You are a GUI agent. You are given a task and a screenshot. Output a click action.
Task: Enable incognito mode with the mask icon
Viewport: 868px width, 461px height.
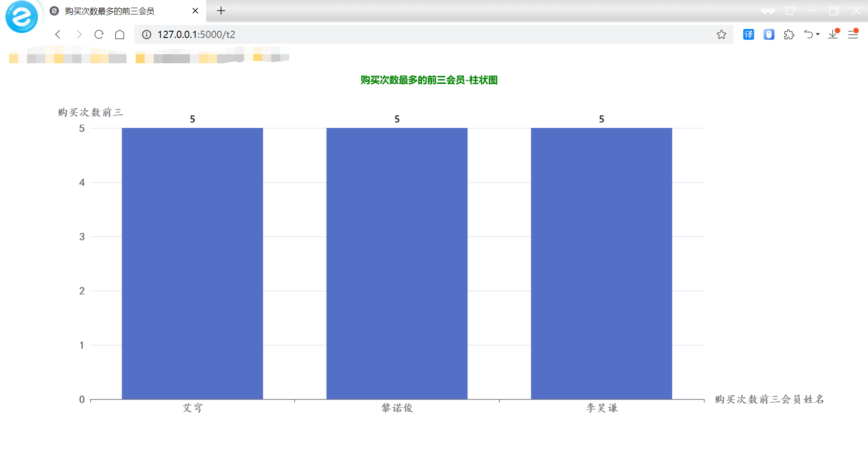pos(767,11)
